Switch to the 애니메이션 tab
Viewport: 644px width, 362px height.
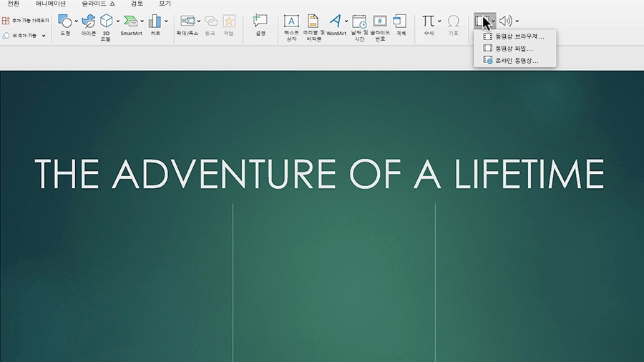click(51, 4)
